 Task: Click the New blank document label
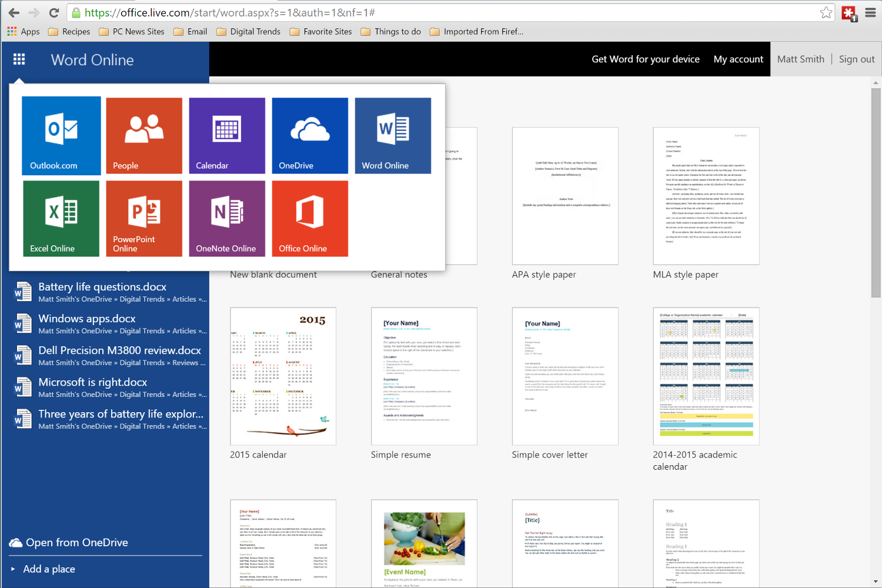click(x=273, y=275)
